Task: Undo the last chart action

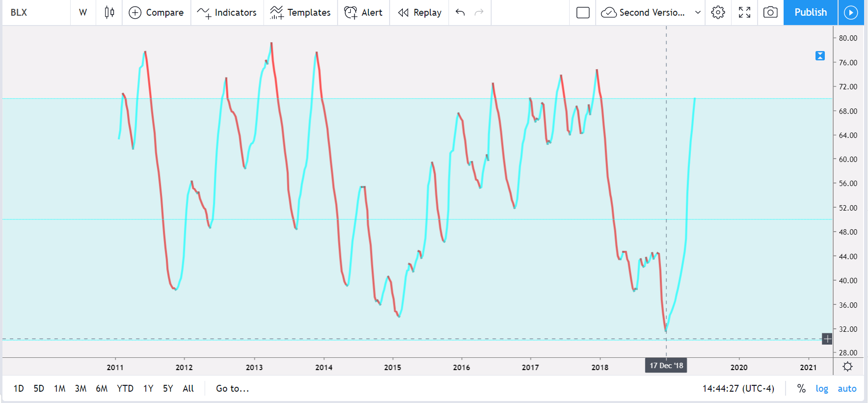Action: tap(460, 12)
